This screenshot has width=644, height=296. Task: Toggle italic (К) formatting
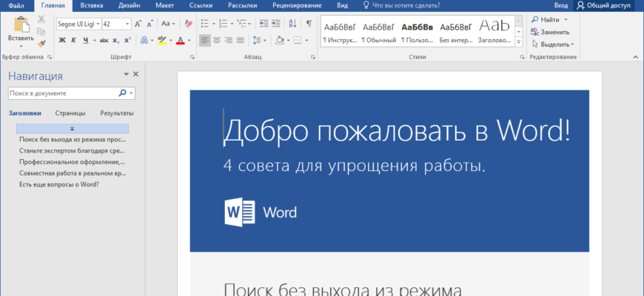(x=73, y=40)
